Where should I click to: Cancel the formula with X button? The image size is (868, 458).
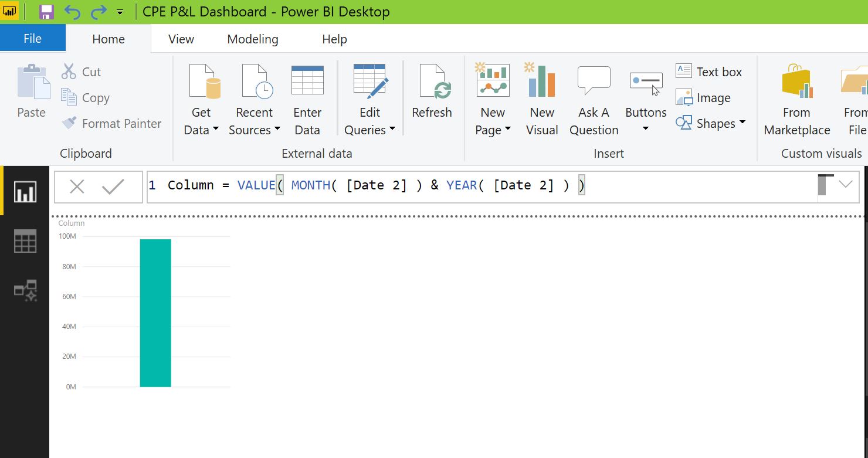[x=77, y=186]
